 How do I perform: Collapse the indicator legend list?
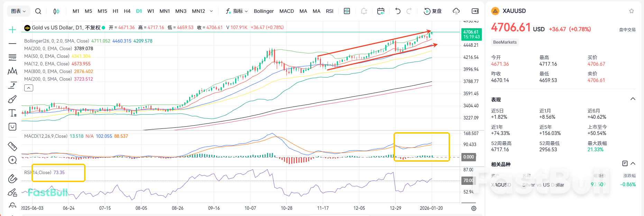click(x=29, y=88)
